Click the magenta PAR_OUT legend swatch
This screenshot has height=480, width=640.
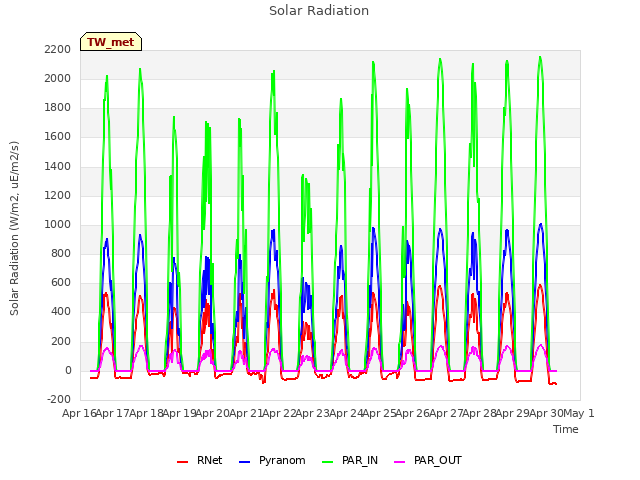(400, 462)
